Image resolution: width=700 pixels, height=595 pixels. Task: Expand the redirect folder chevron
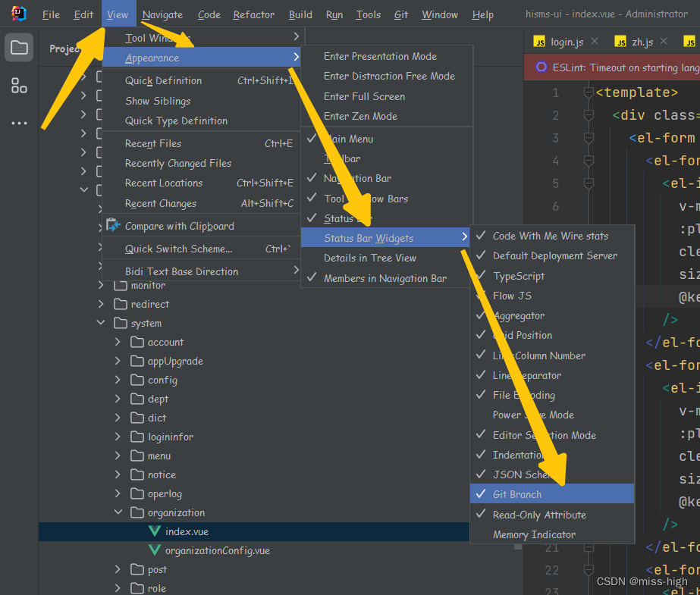point(101,304)
